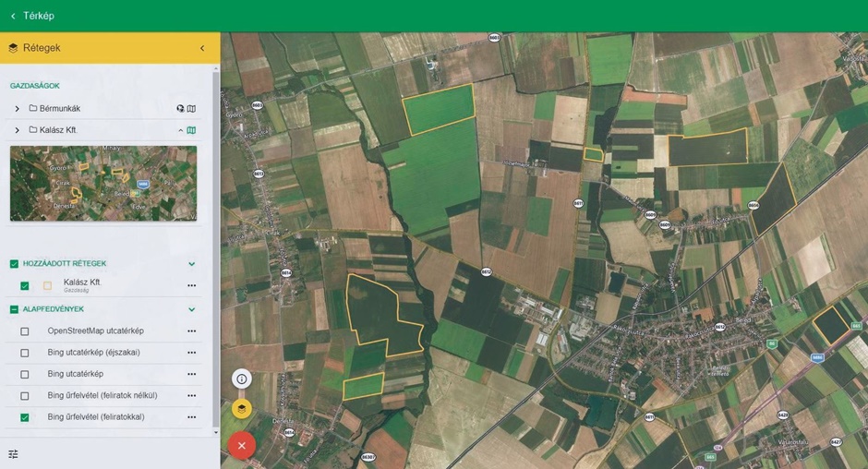The height and width of the screenshot is (469, 868).
Task: Click the yellow layers button on the map
Action: coord(242,408)
